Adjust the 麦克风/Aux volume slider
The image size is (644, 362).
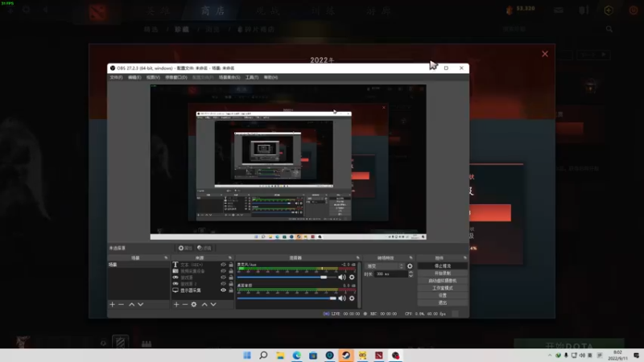coord(324,277)
